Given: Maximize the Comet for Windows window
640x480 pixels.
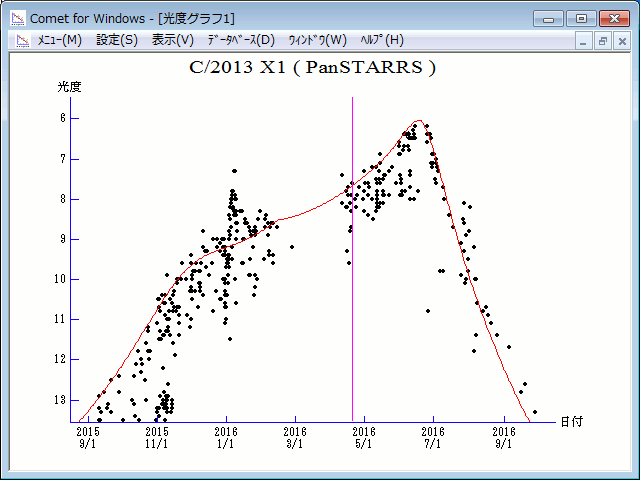Looking at the screenshot, I should [581, 19].
